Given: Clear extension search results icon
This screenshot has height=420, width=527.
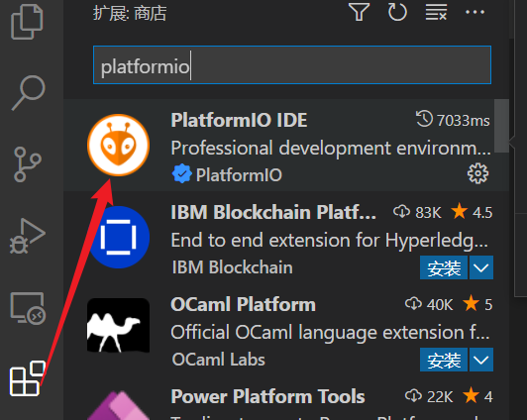Looking at the screenshot, I should coord(436,12).
